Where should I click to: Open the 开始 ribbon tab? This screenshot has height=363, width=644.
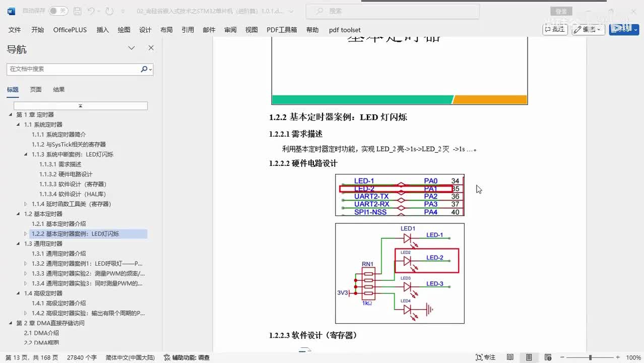(37, 30)
